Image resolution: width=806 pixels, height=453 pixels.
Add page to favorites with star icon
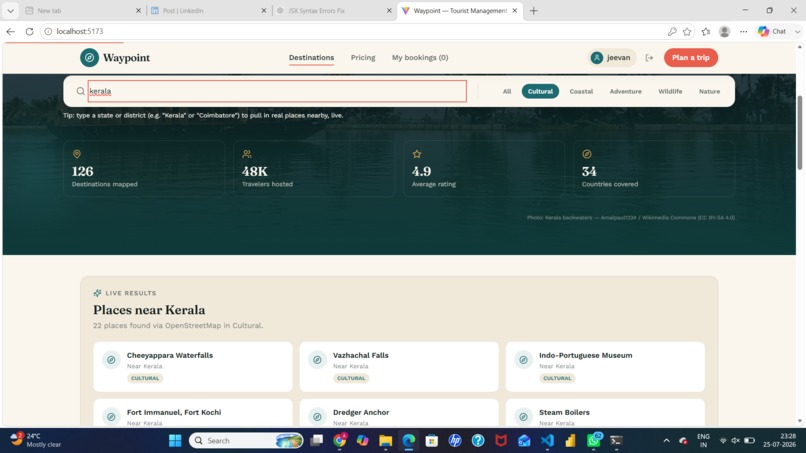click(687, 31)
